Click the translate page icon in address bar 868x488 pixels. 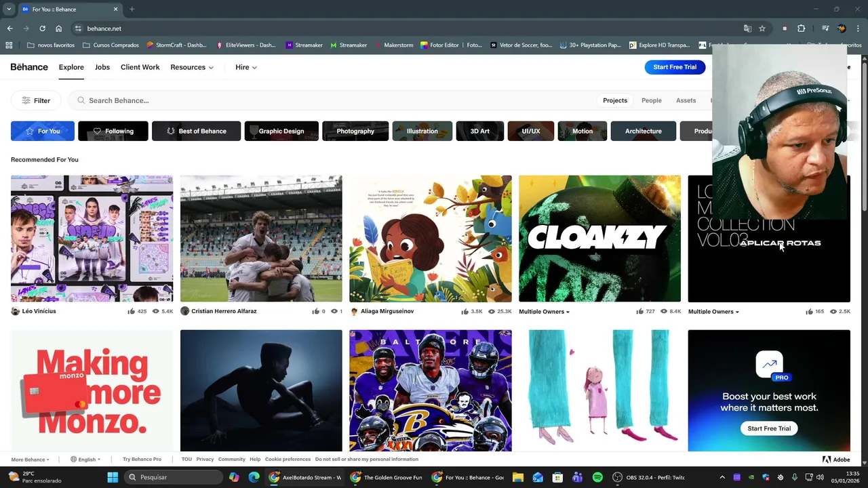tap(747, 28)
